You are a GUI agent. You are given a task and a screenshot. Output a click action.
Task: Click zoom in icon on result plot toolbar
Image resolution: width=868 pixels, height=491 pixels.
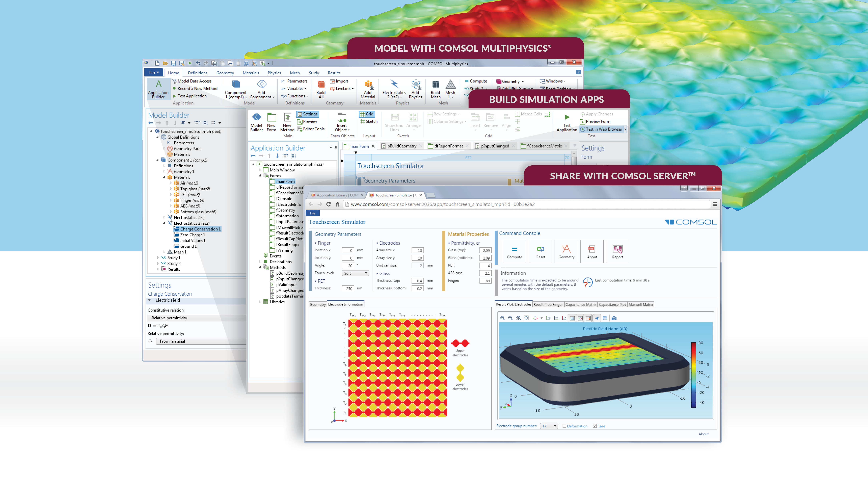click(x=502, y=318)
